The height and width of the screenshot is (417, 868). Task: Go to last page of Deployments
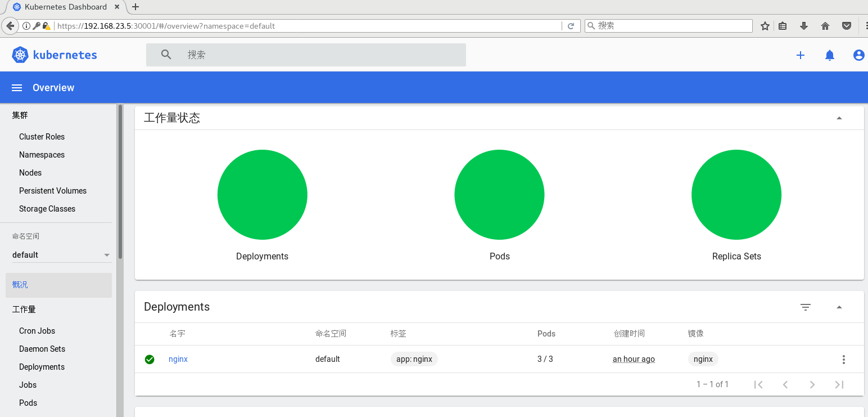(x=839, y=384)
